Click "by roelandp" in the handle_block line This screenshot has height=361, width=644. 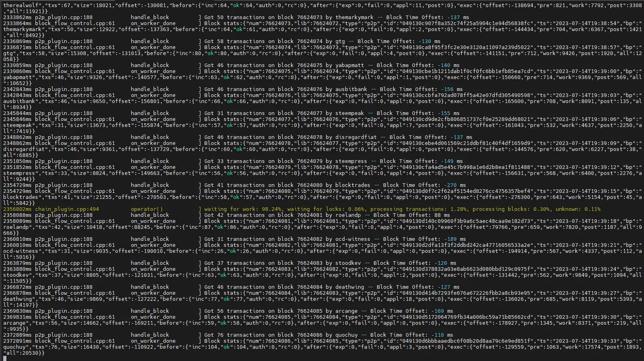pyautogui.click(x=343, y=215)
